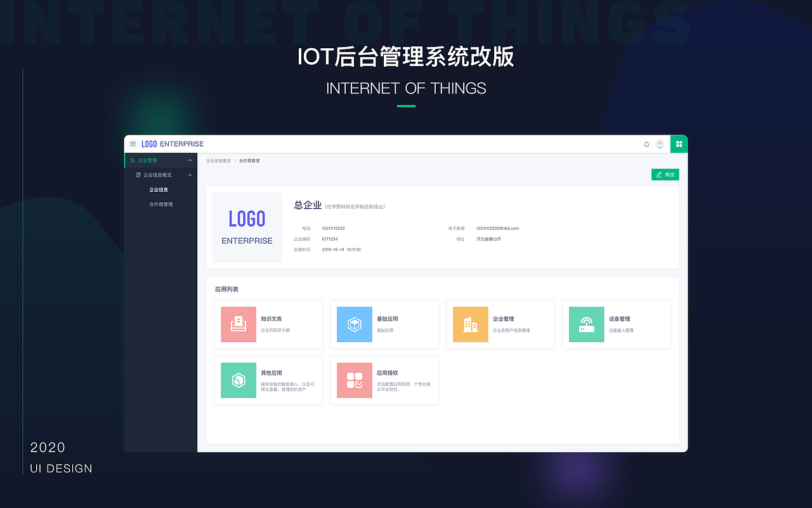Image resolution: width=812 pixels, height=508 pixels.
Task: Toggle the hamburger menu icon
Action: 133,144
